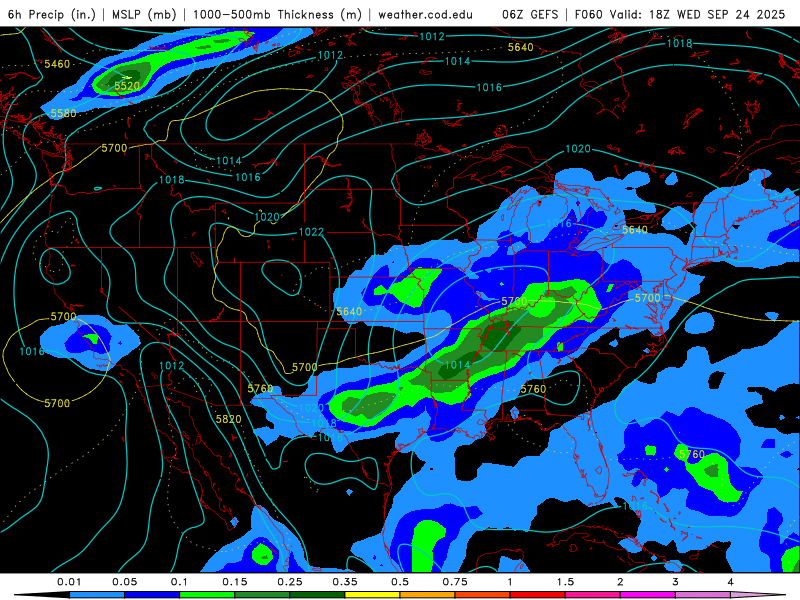Select the magenta 2–3 legend swatch
This screenshot has height=600, width=800.
tap(648, 595)
